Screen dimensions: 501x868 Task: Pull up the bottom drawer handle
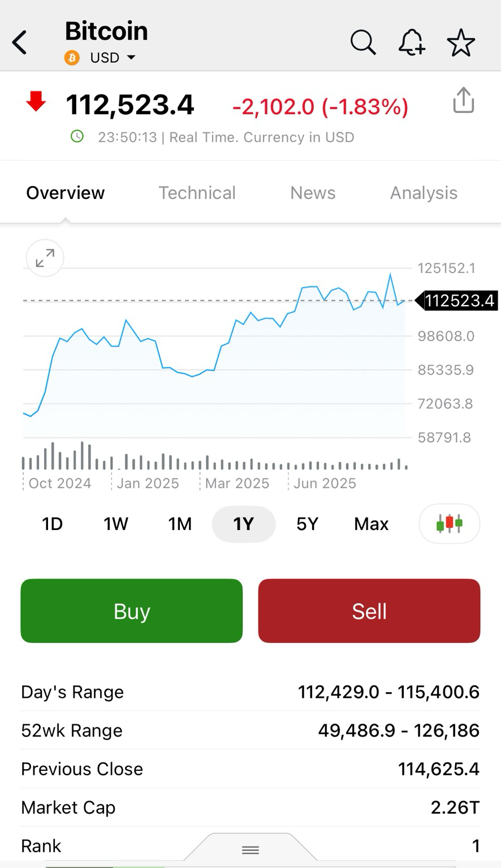[x=250, y=849]
